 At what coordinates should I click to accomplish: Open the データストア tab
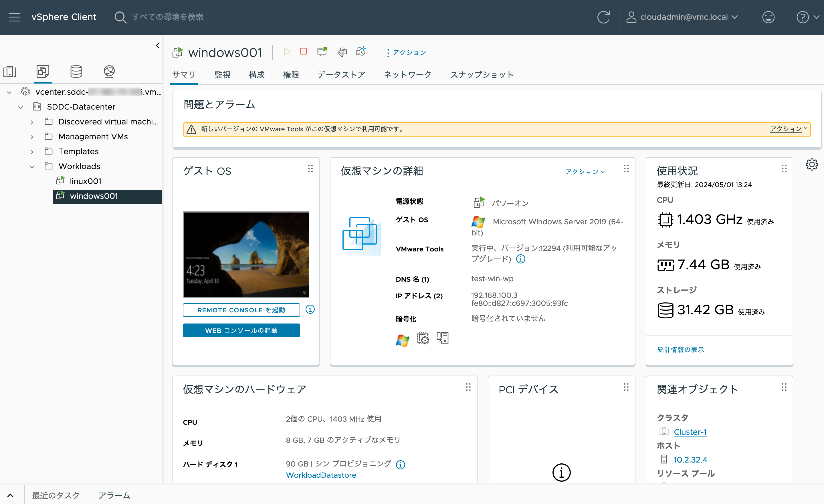[x=341, y=75]
